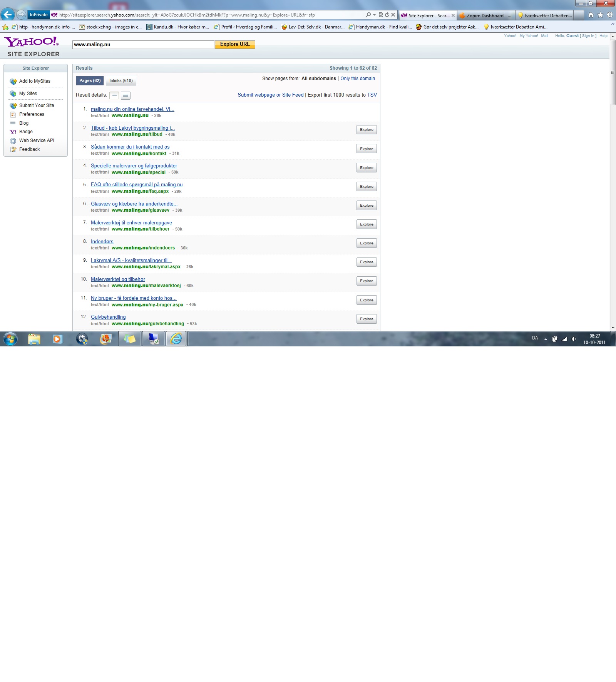Click the Web Service API gear icon
The width and height of the screenshot is (616, 682).
coord(13,140)
